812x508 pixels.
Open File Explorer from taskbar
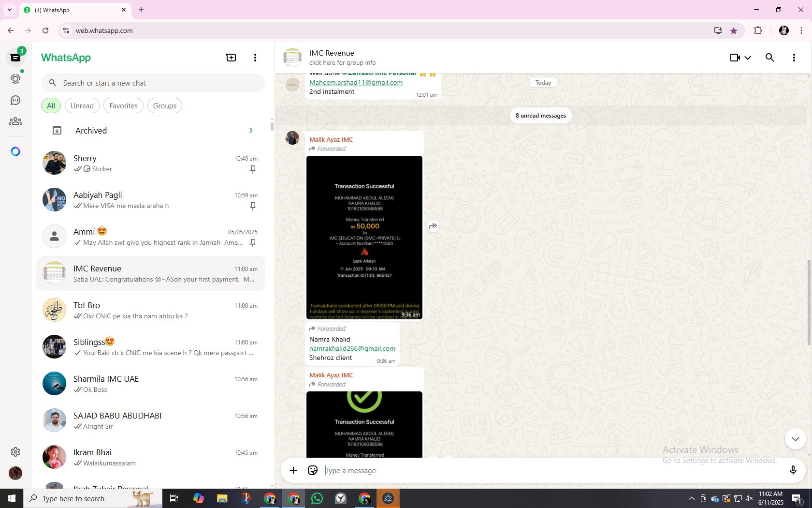pos(222,498)
